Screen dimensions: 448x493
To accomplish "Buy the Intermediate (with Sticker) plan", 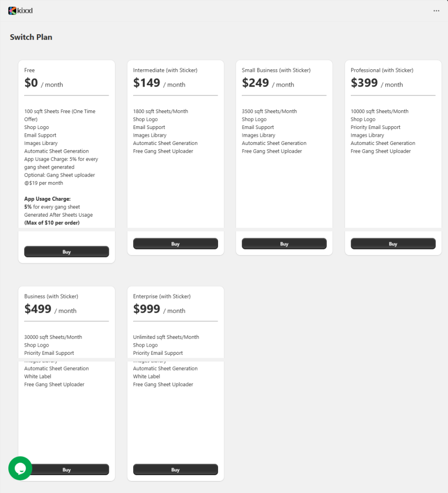I will point(175,244).
